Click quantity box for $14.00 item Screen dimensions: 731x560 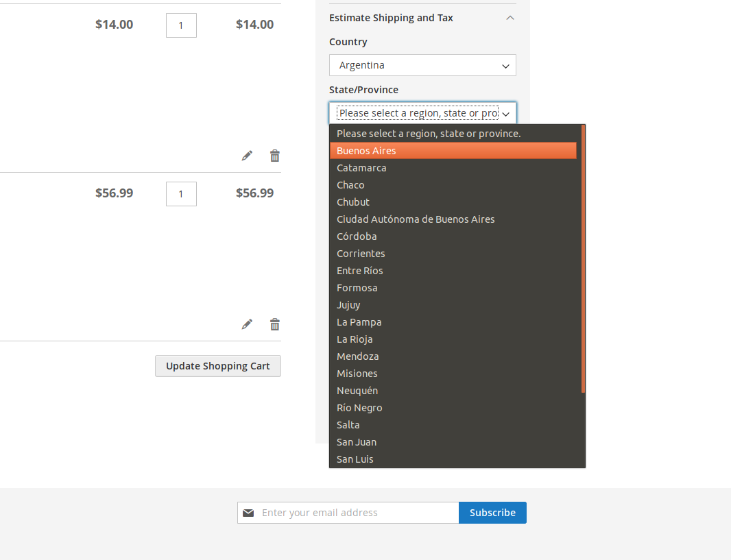[x=181, y=25]
